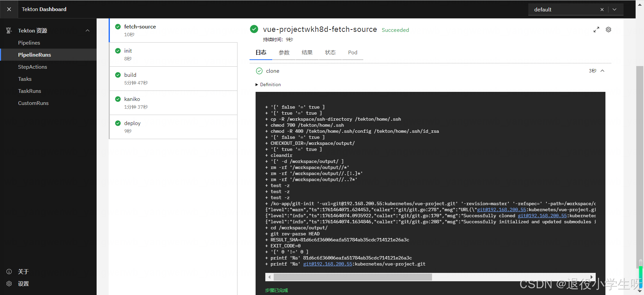644x295 pixels.
Task: Click the 步骤已完成 message
Action: pos(276,290)
